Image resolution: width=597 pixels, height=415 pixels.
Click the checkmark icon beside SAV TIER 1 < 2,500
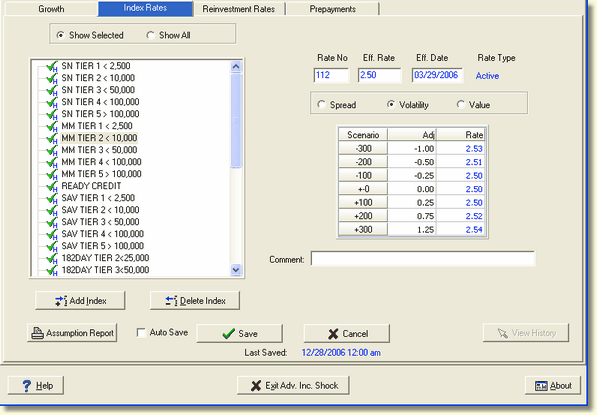click(x=52, y=199)
